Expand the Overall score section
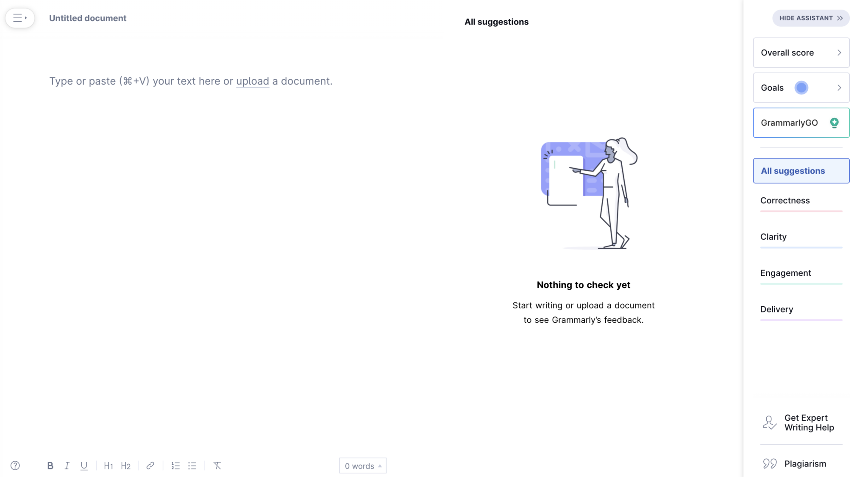This screenshot has width=868, height=477. [801, 52]
